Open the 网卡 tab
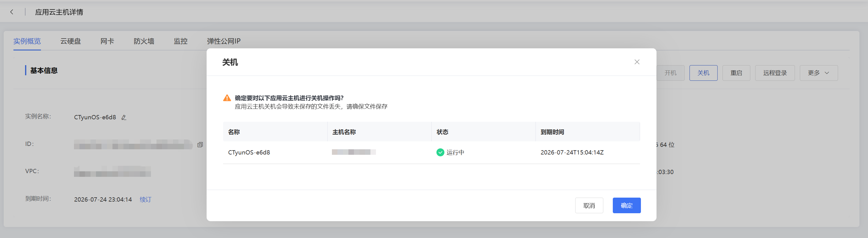Image resolution: width=868 pixels, height=238 pixels. pos(107,41)
